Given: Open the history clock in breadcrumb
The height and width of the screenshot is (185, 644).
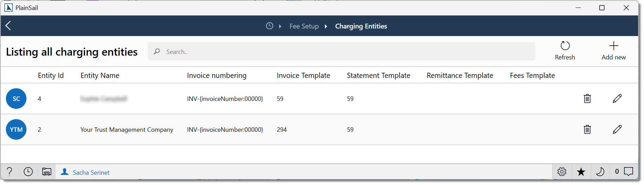Looking at the screenshot, I should point(270,26).
